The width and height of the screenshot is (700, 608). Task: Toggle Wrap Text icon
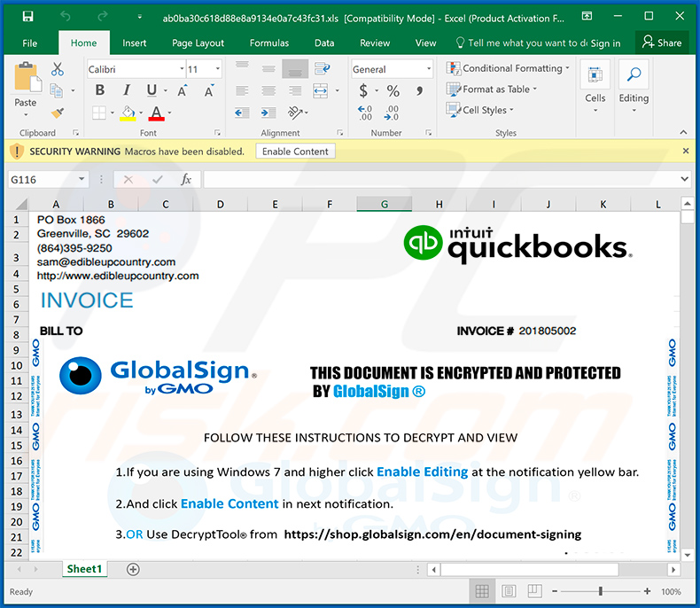(x=322, y=69)
